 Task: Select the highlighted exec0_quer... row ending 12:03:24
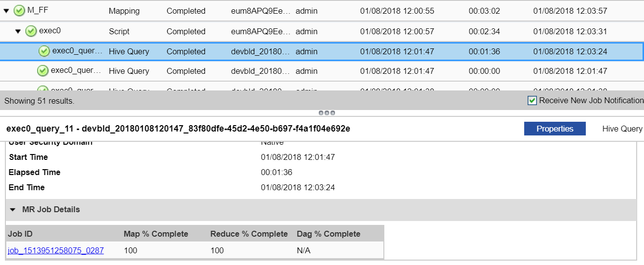pos(321,51)
